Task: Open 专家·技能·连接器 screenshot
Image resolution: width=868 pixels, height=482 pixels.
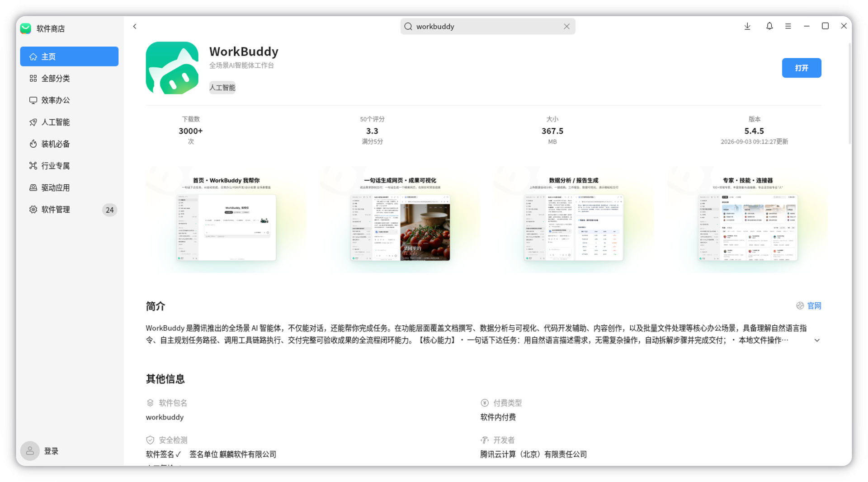Action: click(x=747, y=220)
